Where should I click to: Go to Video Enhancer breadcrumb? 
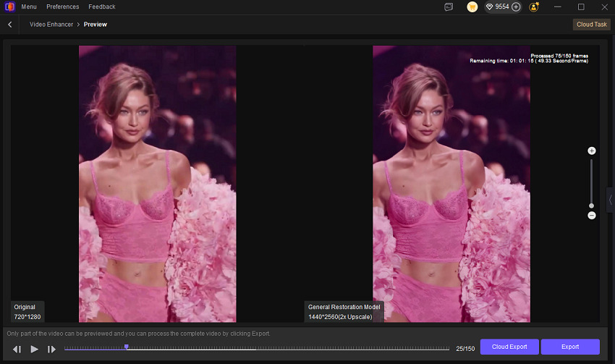[x=51, y=25]
